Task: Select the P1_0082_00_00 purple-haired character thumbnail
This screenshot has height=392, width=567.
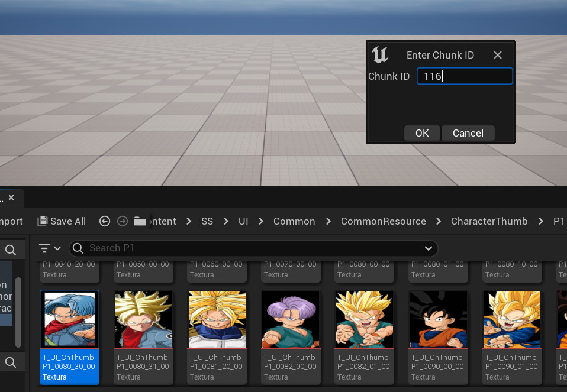Action: click(x=291, y=319)
